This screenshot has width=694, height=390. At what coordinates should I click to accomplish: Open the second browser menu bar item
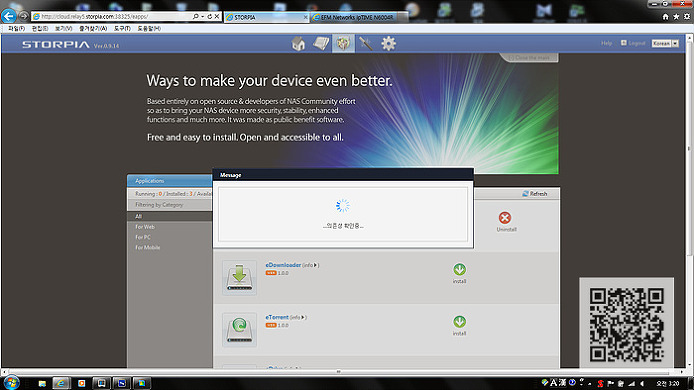click(x=40, y=28)
